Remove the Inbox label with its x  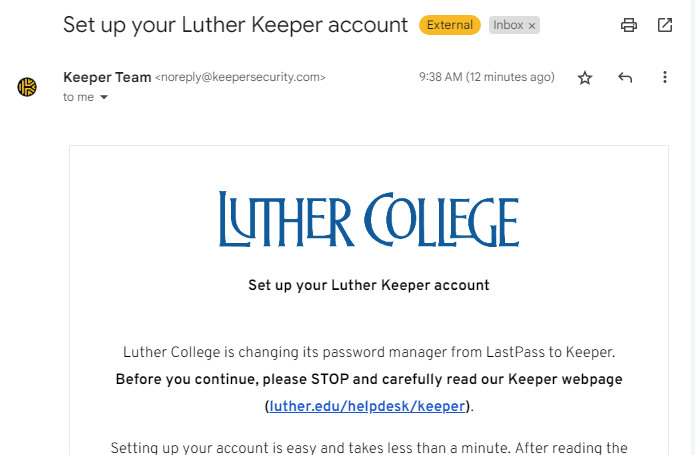click(x=532, y=26)
